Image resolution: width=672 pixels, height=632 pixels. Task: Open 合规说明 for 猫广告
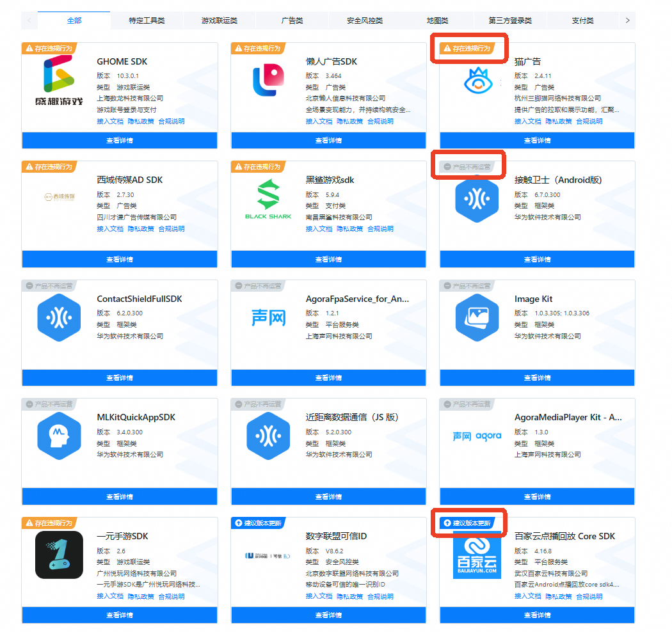[x=589, y=122]
